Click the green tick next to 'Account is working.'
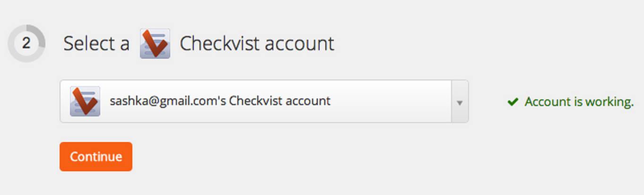 point(513,101)
